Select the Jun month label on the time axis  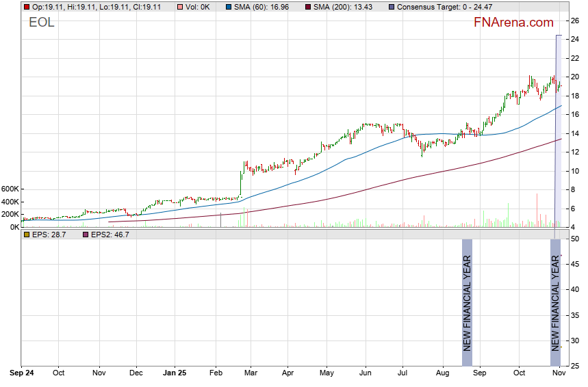(x=365, y=374)
